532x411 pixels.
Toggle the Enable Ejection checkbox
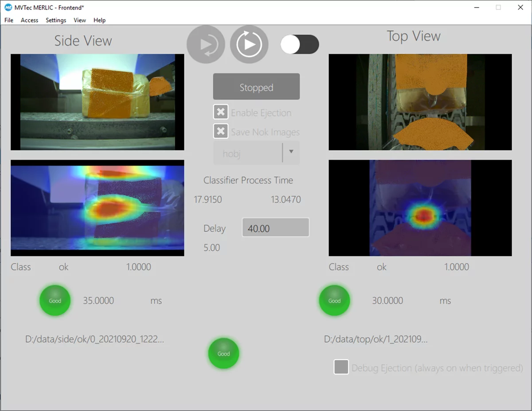click(x=221, y=112)
